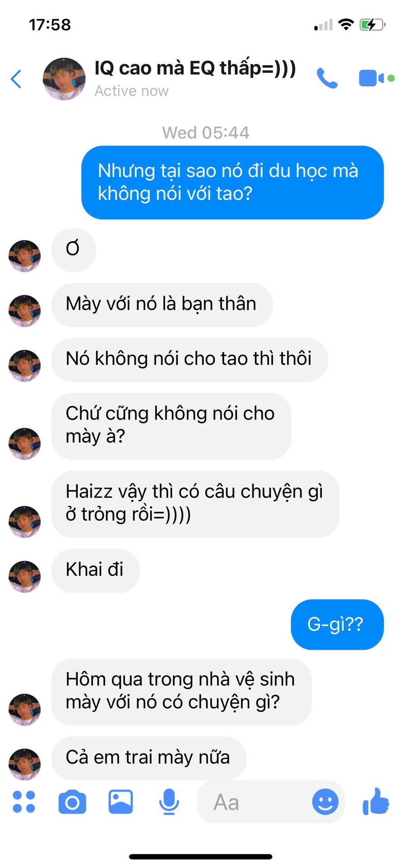Select the message "Nó không nói cho tao thì thôi"
401x868 pixels.
[189, 359]
